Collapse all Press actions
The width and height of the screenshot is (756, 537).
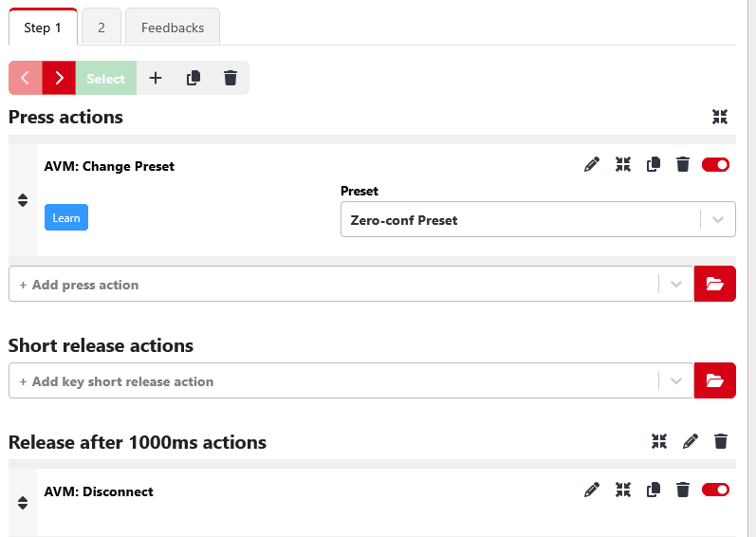coord(720,117)
